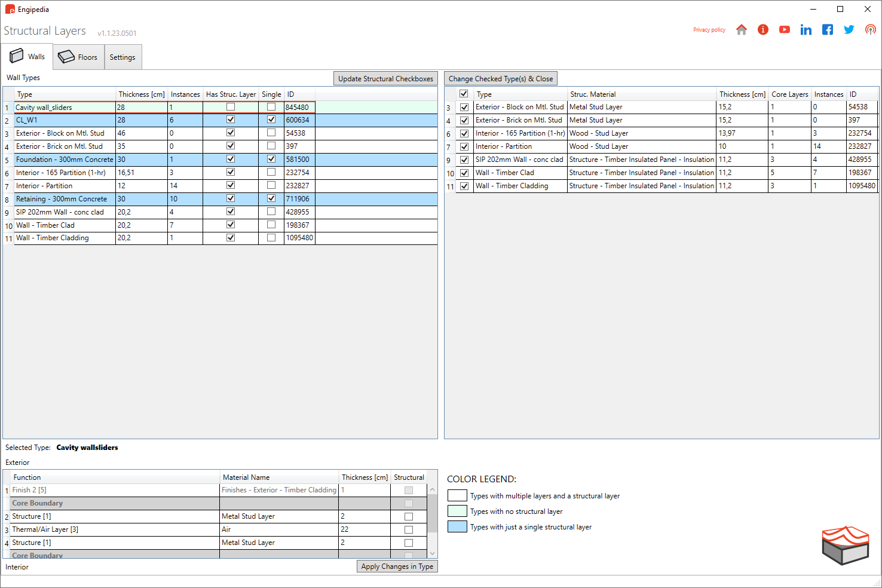
Task: Click Update Structural Checkboxes button
Action: click(x=385, y=78)
